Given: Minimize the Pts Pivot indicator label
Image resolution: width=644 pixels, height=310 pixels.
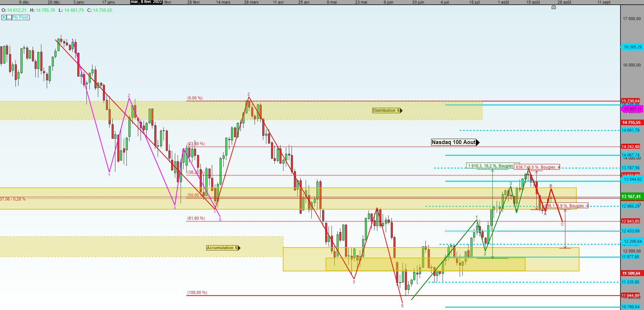Looking at the screenshot, I should pyautogui.click(x=9, y=17).
